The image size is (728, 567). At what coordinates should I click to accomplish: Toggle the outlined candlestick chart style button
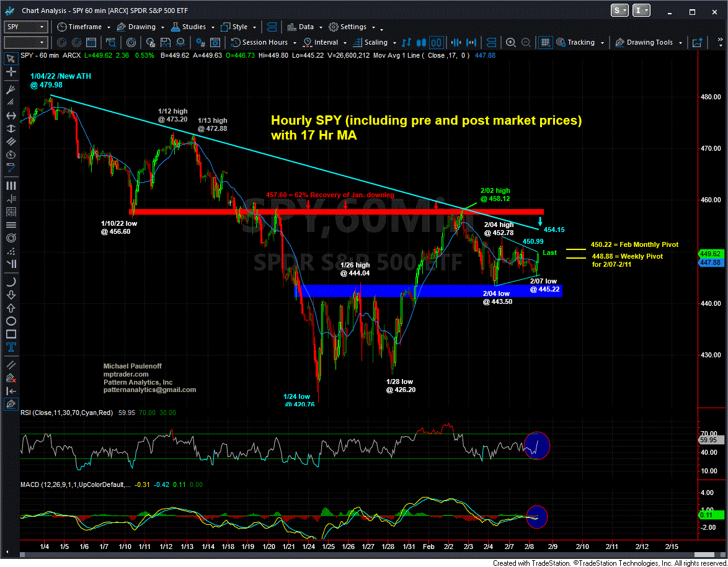(437, 43)
